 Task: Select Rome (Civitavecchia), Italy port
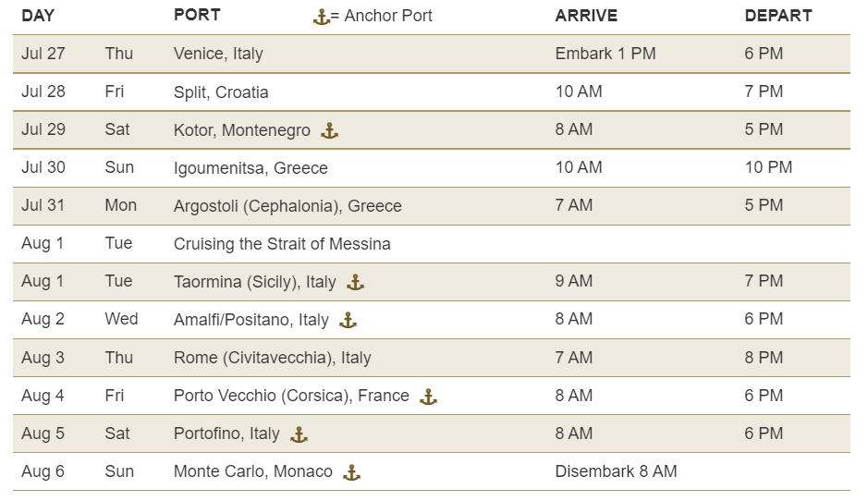(x=273, y=358)
